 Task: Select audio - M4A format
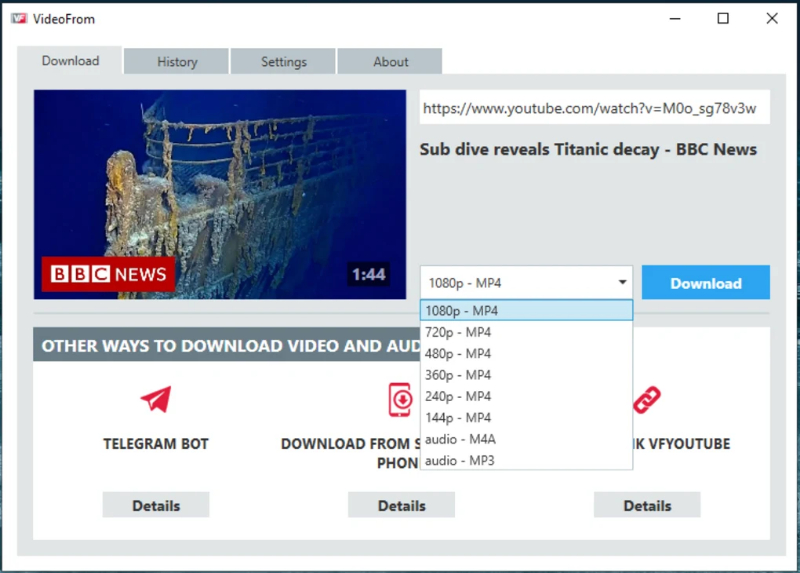coord(526,439)
